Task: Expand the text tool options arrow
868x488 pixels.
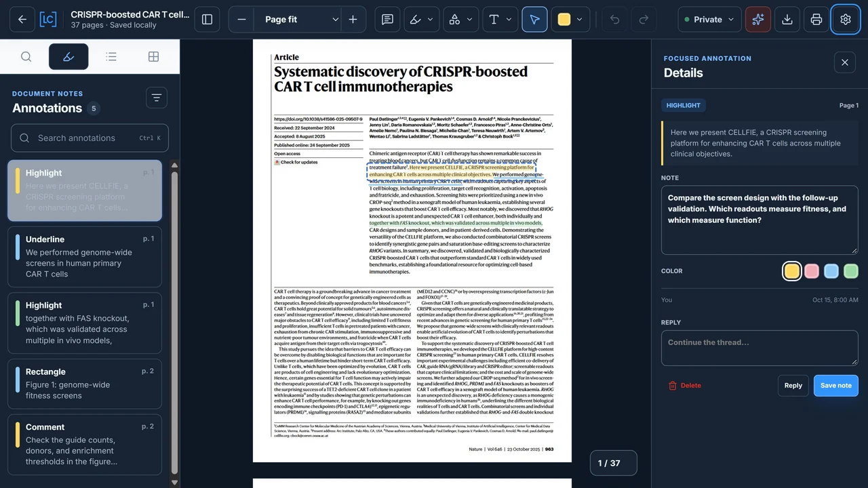Action: click(x=509, y=20)
